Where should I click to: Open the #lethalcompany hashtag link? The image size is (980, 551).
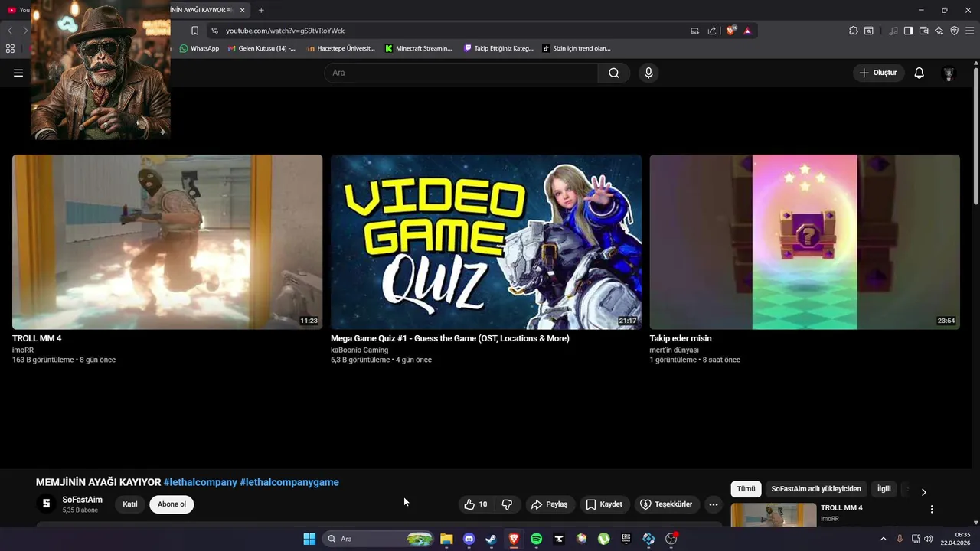201,482
